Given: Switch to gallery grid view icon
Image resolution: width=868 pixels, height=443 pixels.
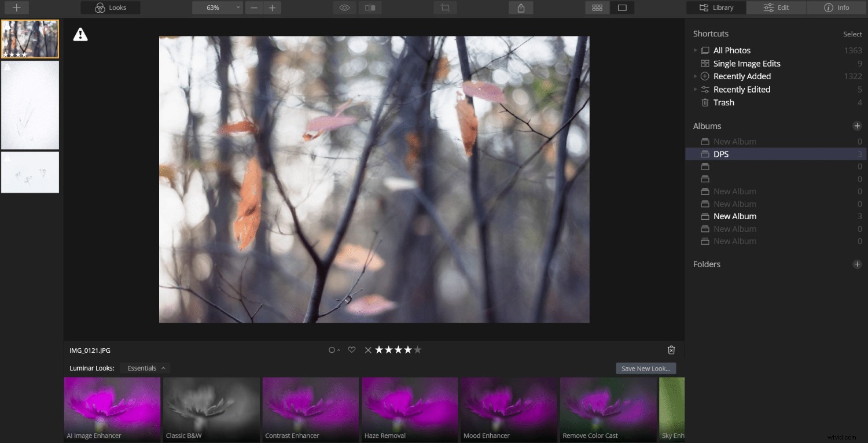Looking at the screenshot, I should (x=597, y=8).
